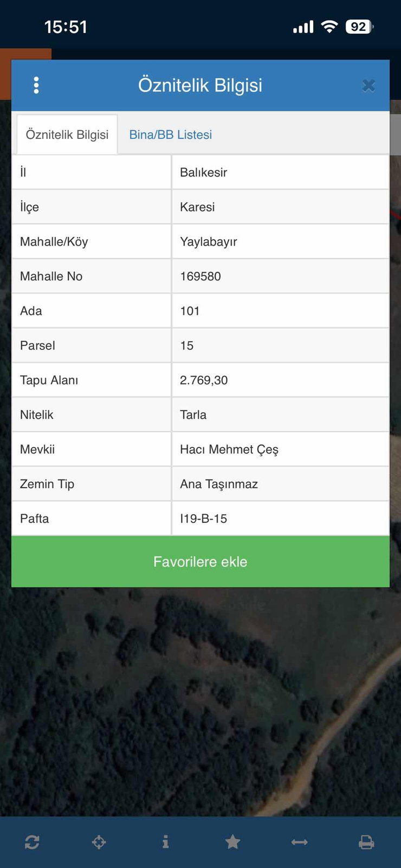Tap the Karesi district value cell
This screenshot has width=401, height=868.
[x=280, y=207]
